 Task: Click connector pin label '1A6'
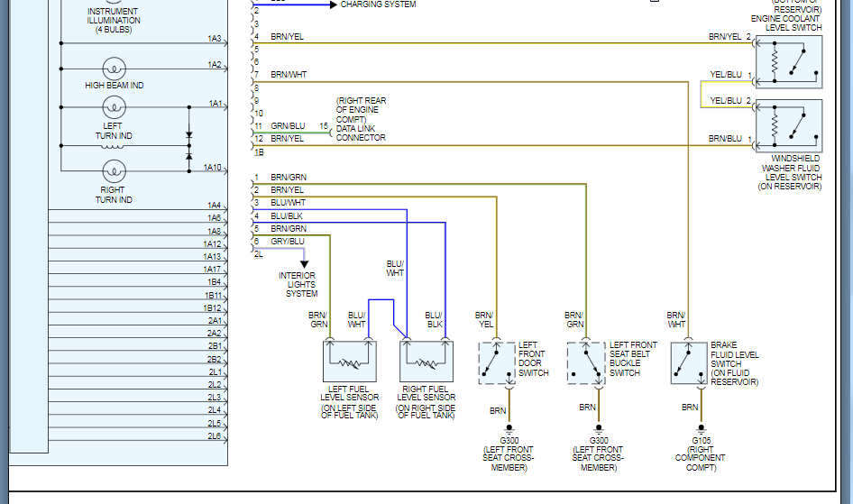[x=214, y=218]
